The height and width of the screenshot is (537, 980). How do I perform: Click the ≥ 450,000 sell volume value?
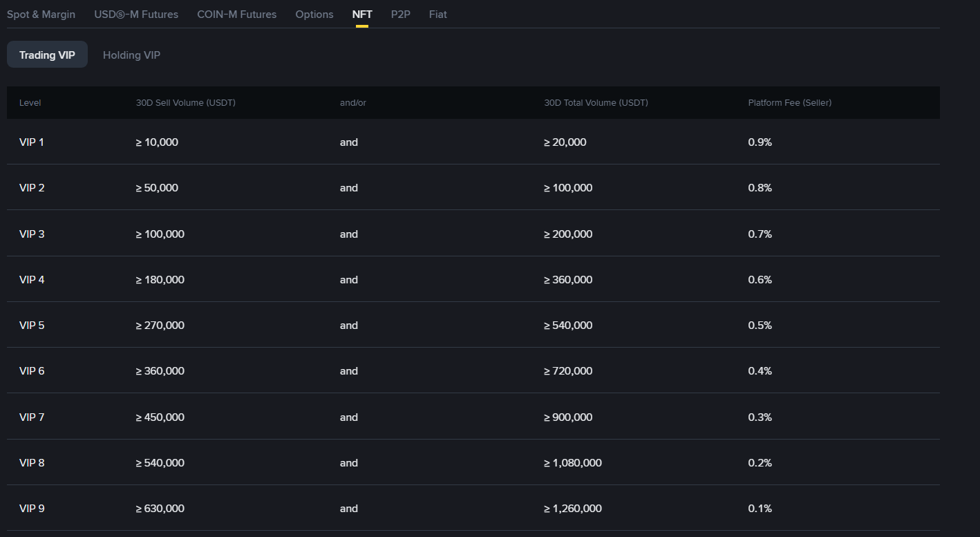pyautogui.click(x=160, y=417)
